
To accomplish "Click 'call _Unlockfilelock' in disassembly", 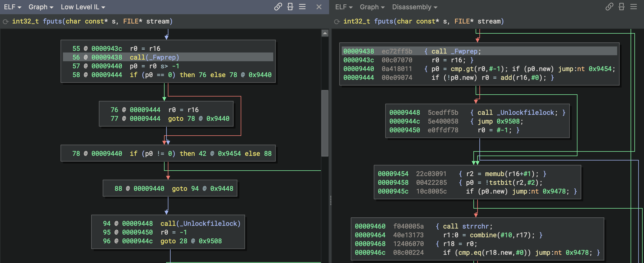I will [x=517, y=113].
